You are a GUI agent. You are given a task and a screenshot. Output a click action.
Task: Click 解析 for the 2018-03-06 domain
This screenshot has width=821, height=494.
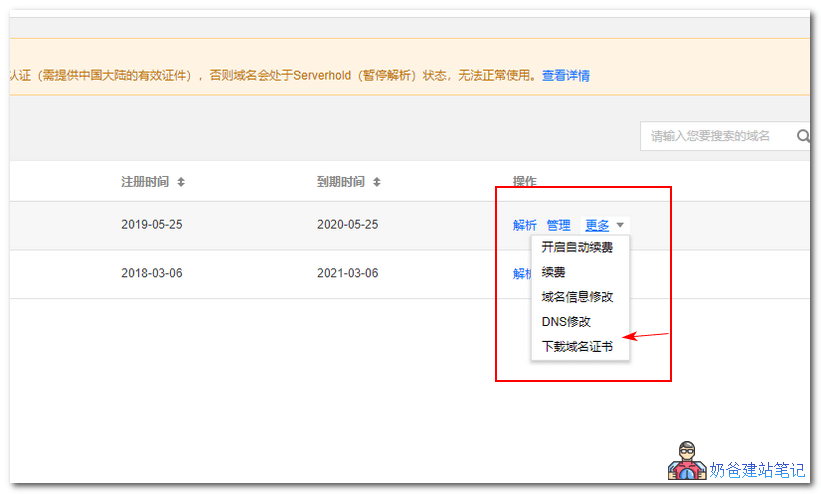click(521, 273)
